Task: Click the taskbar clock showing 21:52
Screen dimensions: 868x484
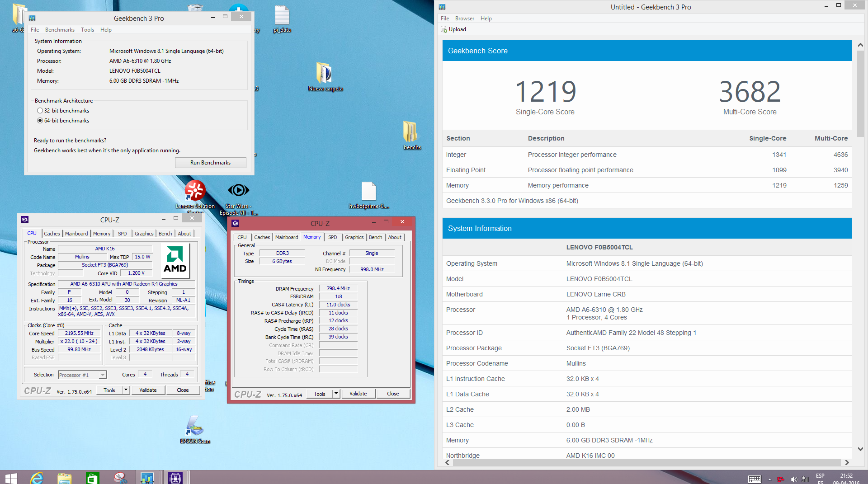Action: (x=846, y=476)
